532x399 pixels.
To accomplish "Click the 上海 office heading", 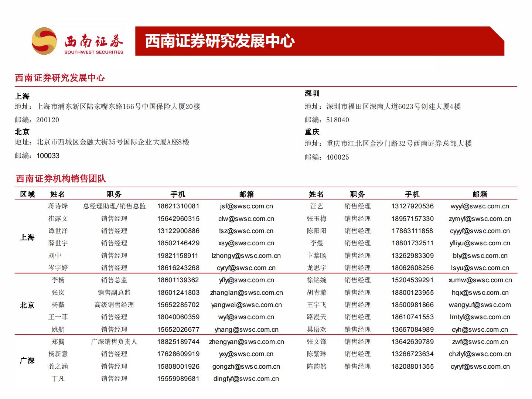I will (22, 96).
